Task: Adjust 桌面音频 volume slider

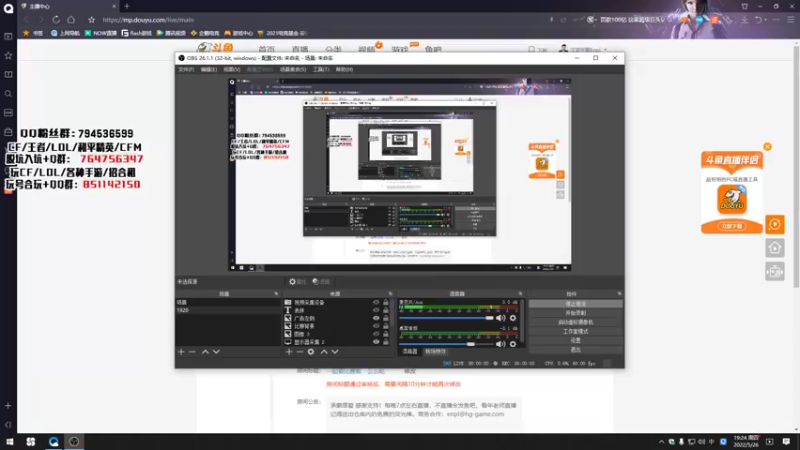Action: (x=446, y=344)
